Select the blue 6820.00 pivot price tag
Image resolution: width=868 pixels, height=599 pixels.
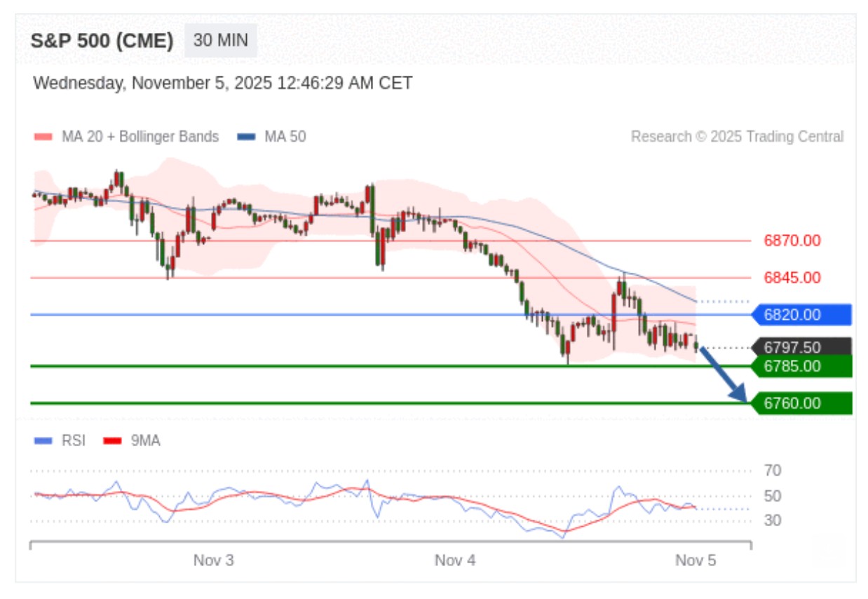tap(800, 315)
